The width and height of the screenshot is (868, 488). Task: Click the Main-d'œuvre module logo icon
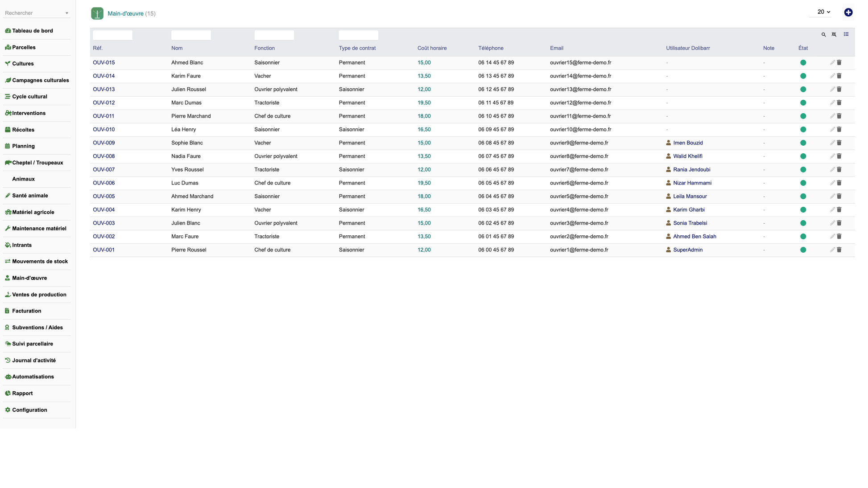coord(97,13)
